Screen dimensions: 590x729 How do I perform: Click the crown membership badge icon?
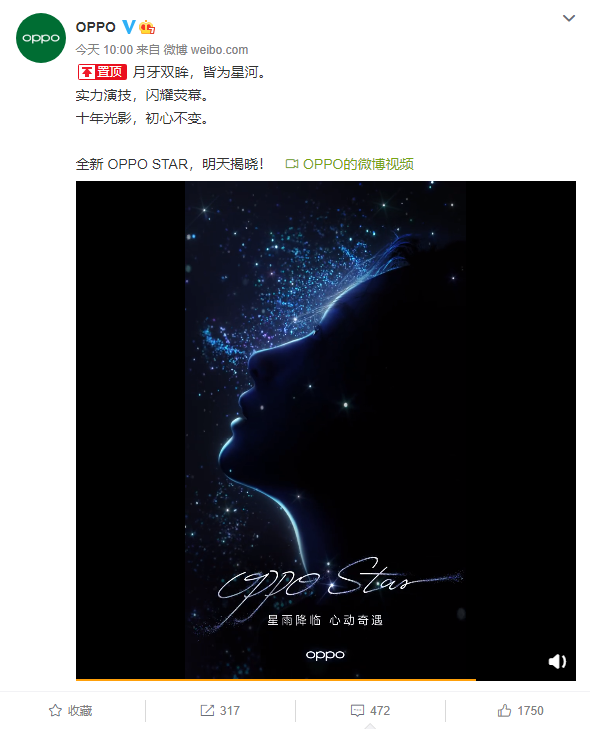click(x=147, y=27)
